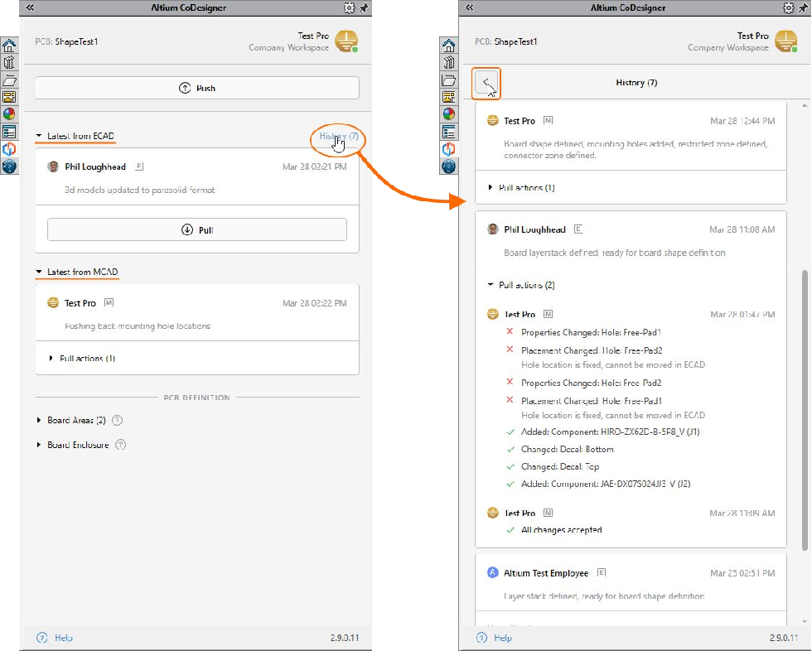Select "Placement Changed: Hole: Free-Pad2" entry
Image resolution: width=812 pixels, height=651 pixels.
[592, 350]
